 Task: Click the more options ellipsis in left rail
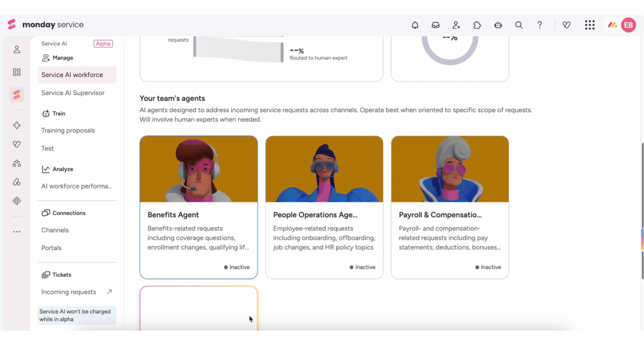tap(17, 232)
